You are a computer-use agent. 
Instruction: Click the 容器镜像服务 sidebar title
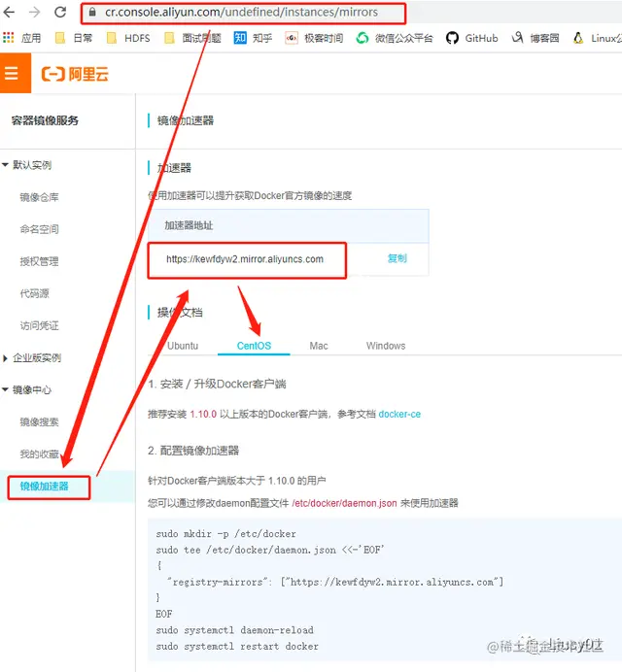pyautogui.click(x=45, y=120)
